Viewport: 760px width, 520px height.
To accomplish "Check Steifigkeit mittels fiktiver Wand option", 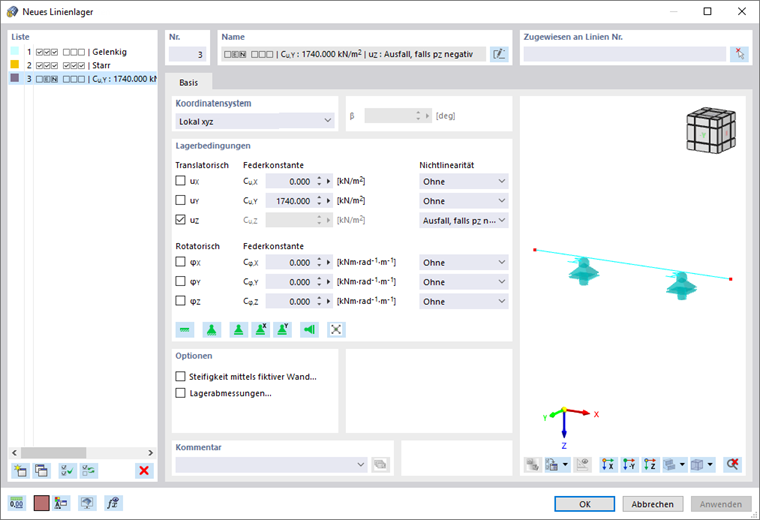I will 180,377.
